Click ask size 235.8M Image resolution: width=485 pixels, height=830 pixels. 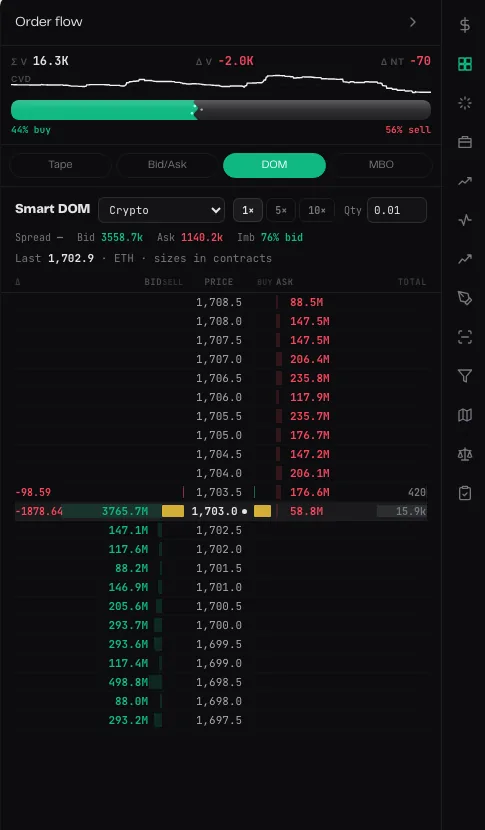pyautogui.click(x=310, y=378)
